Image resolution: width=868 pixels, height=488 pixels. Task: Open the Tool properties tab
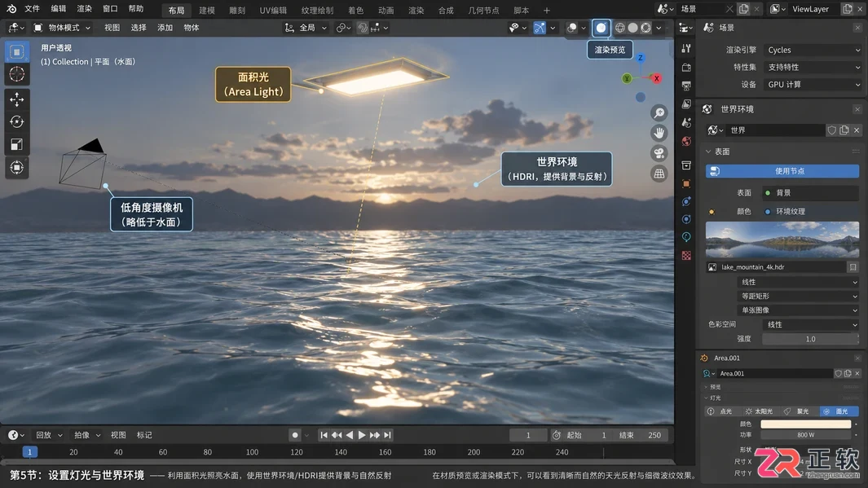[x=686, y=49]
